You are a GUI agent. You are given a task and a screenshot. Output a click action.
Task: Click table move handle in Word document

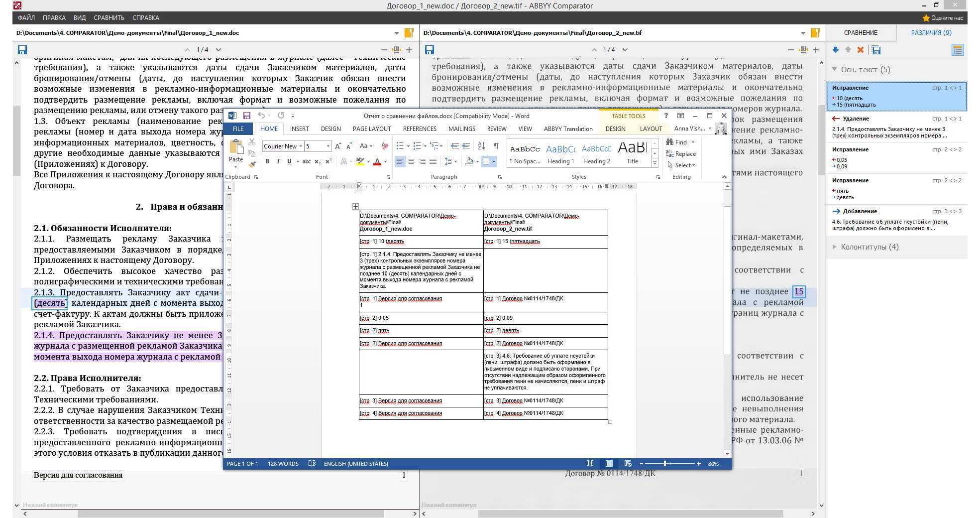pos(355,206)
